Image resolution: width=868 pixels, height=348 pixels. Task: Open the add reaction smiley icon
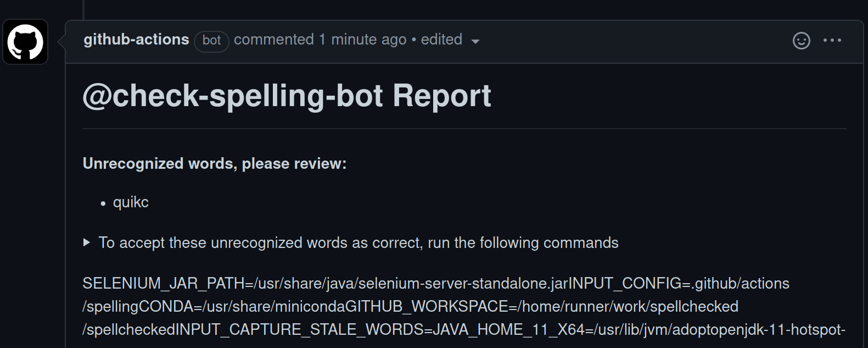click(x=801, y=41)
